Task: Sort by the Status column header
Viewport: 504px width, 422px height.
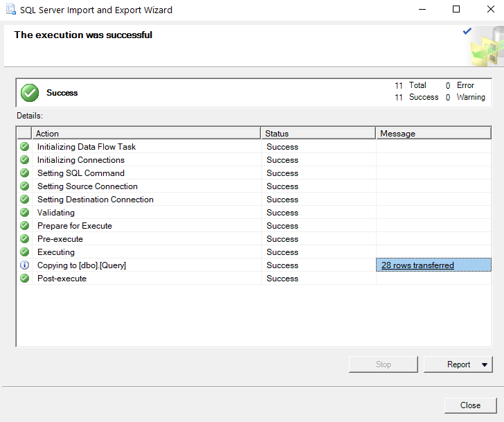Action: coord(318,133)
